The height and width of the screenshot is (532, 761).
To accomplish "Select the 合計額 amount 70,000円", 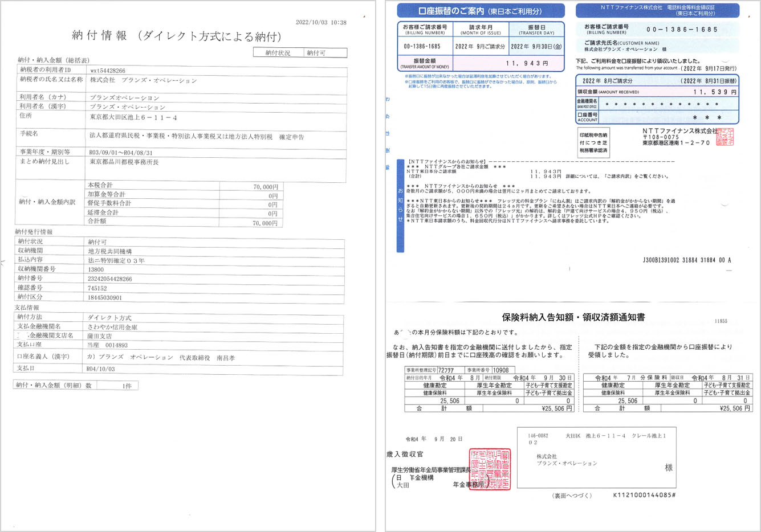I will click(266, 223).
